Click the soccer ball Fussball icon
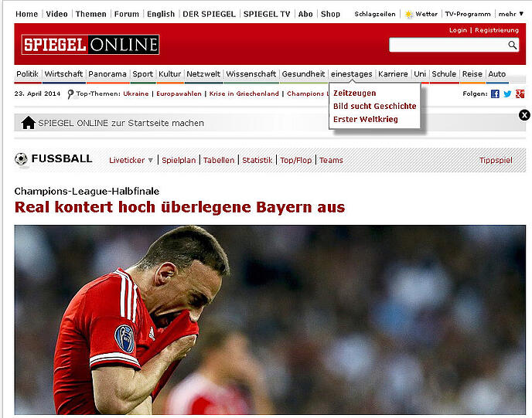Viewport: 532px width, 418px height. (21, 159)
